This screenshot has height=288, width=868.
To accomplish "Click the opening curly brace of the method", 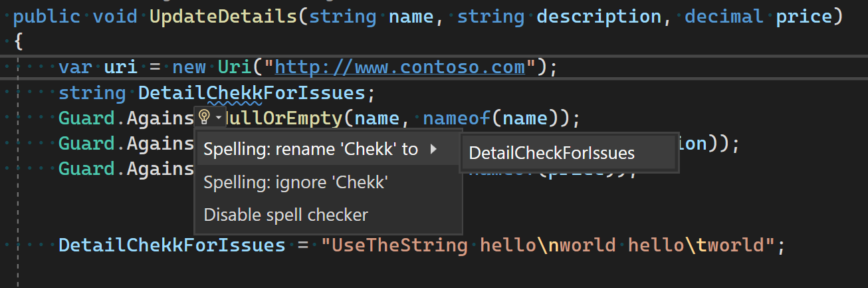I will pyautogui.click(x=18, y=42).
